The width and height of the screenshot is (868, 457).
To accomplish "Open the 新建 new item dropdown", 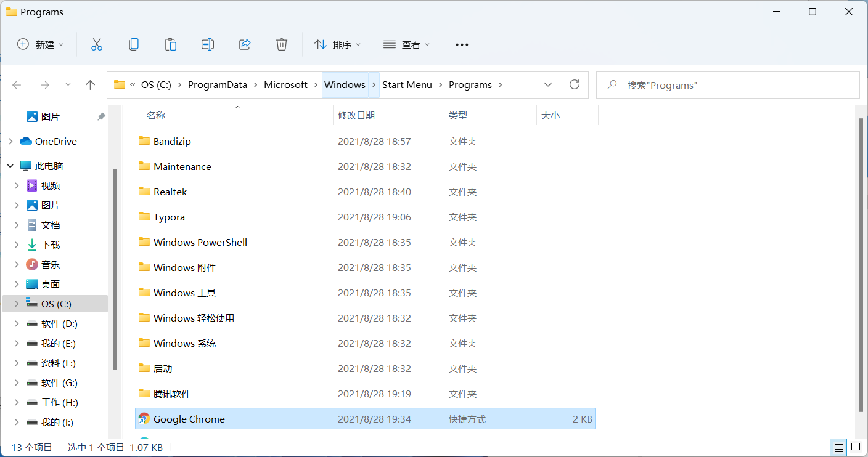I will tap(41, 44).
